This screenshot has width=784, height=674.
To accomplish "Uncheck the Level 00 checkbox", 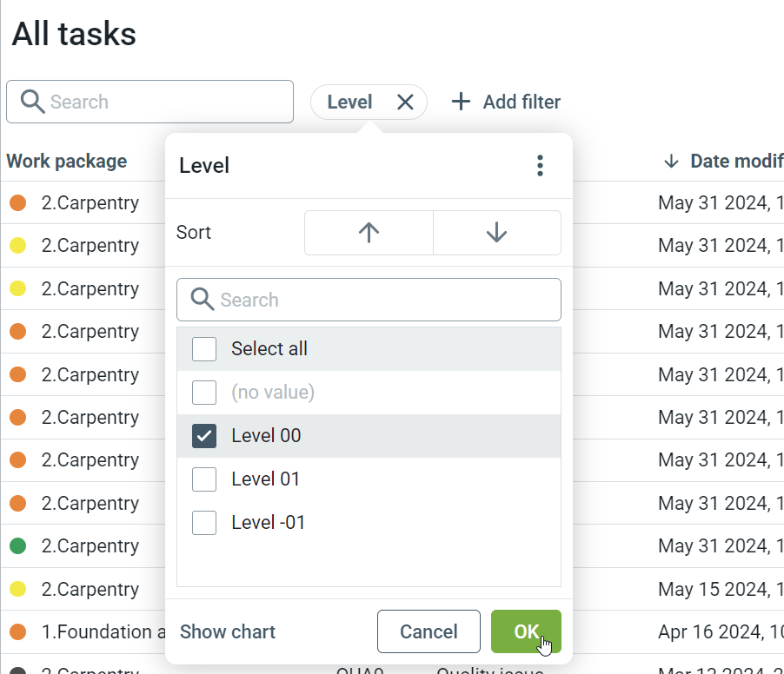I will [204, 436].
